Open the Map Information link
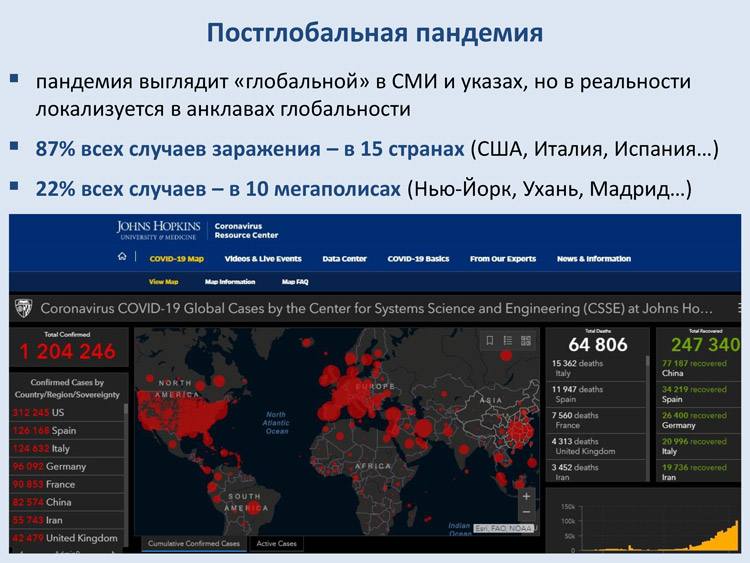 [230, 282]
